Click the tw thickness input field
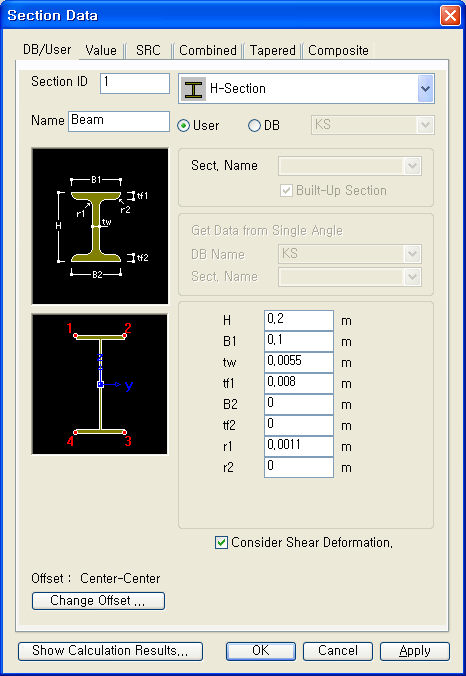Screen dimensions: 466x676 click(299, 362)
